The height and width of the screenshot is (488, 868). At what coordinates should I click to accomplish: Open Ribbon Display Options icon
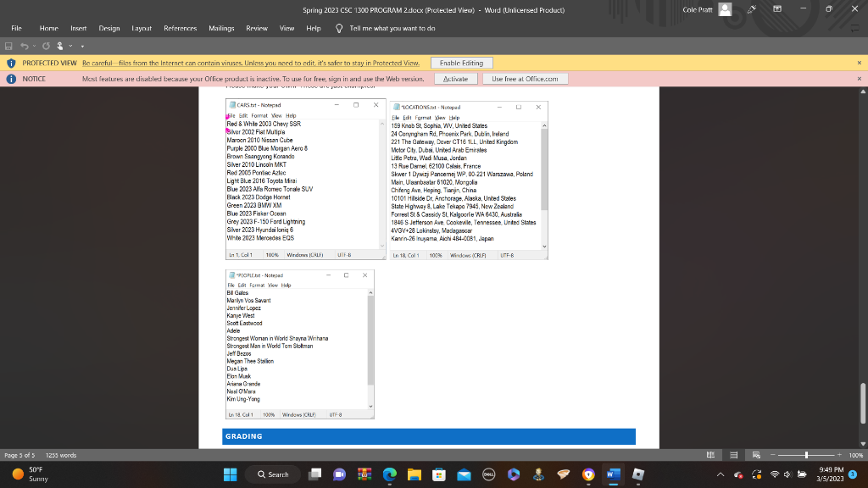coord(777,9)
